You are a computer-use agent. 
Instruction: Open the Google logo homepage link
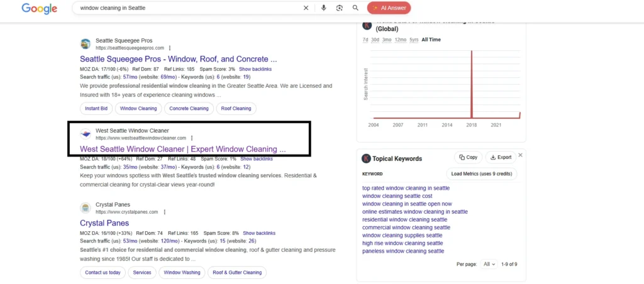(40, 8)
